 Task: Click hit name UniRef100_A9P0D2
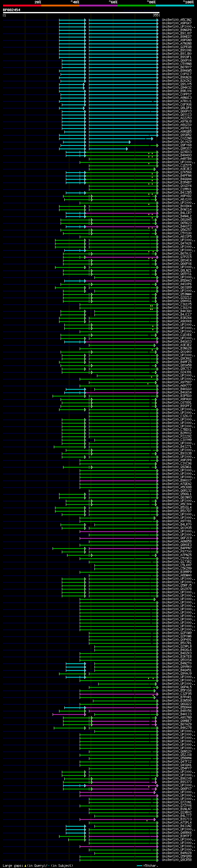pyautogui.click(x=177, y=196)
